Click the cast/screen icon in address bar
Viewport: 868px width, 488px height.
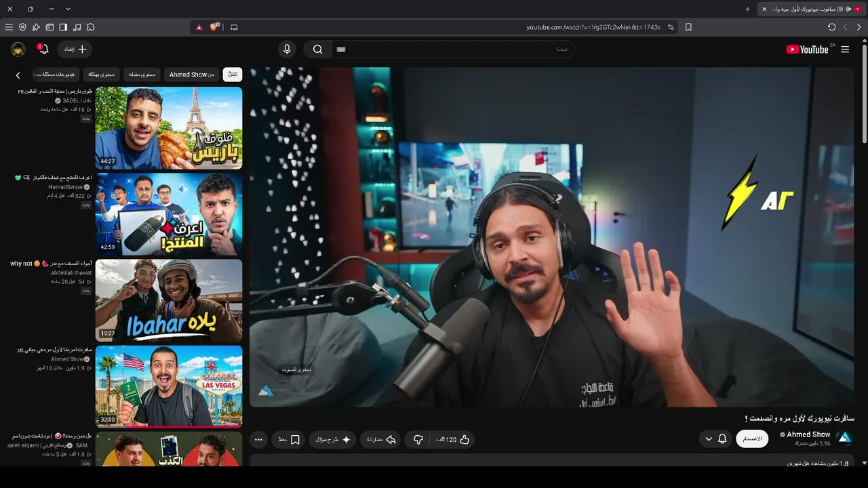[x=234, y=27]
